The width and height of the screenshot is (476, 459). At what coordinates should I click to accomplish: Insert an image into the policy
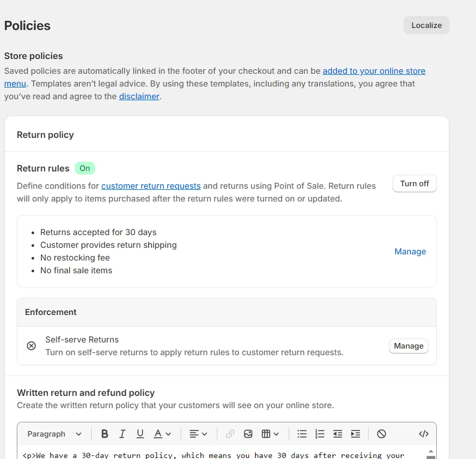(248, 434)
